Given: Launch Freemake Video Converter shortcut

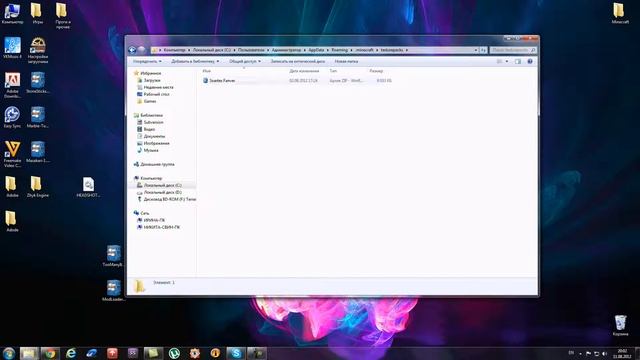Looking at the screenshot, I should pos(12,154).
